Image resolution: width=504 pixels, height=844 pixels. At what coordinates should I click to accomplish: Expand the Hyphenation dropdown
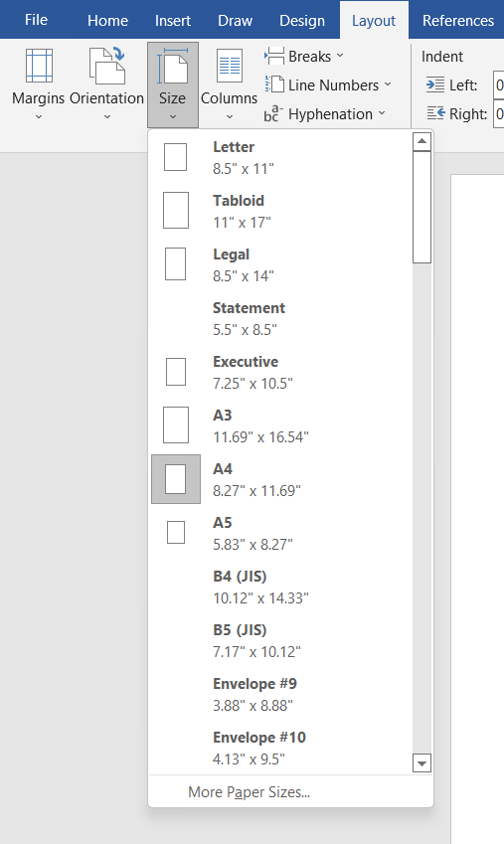325,114
